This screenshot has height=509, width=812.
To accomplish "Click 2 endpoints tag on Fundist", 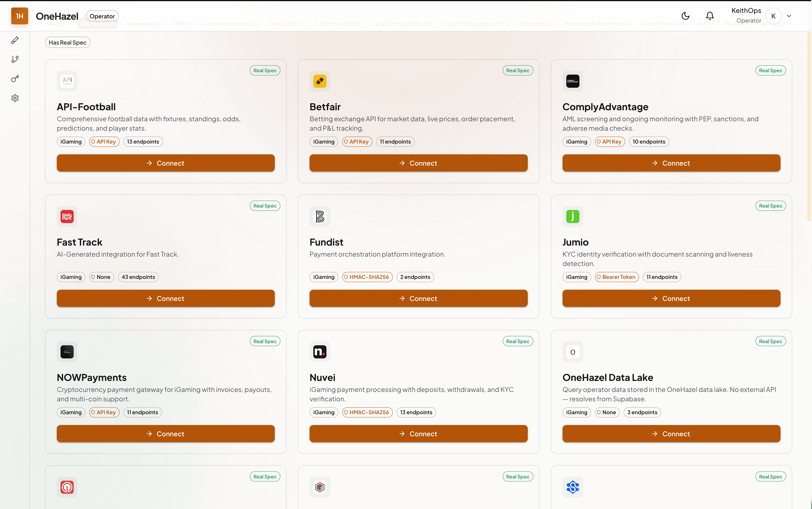I will [x=415, y=277].
